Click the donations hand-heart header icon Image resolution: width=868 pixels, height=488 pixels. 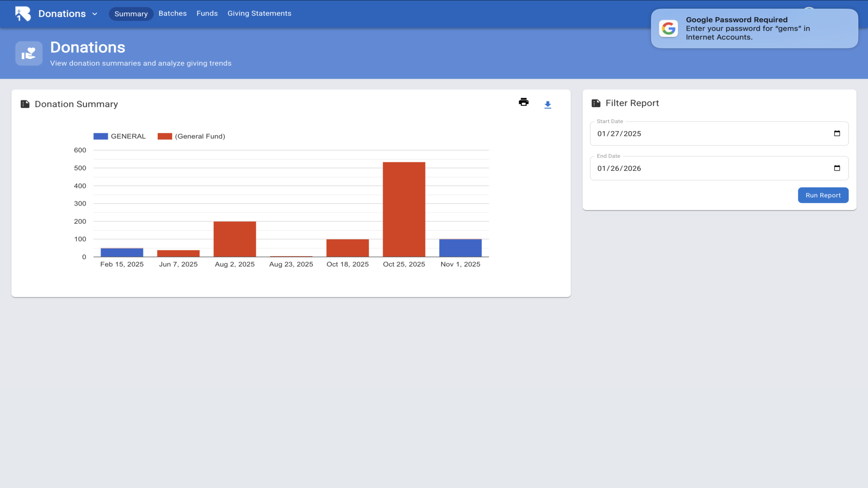[29, 53]
